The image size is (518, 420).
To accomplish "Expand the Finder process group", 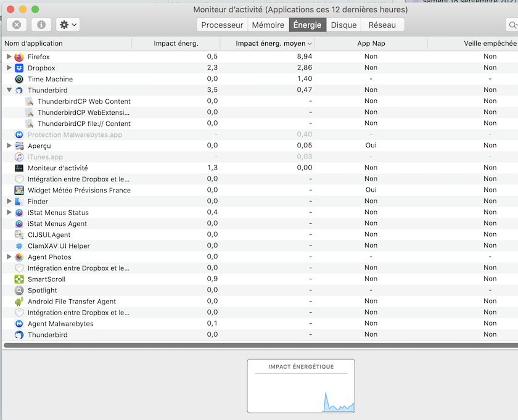I will pyautogui.click(x=9, y=201).
